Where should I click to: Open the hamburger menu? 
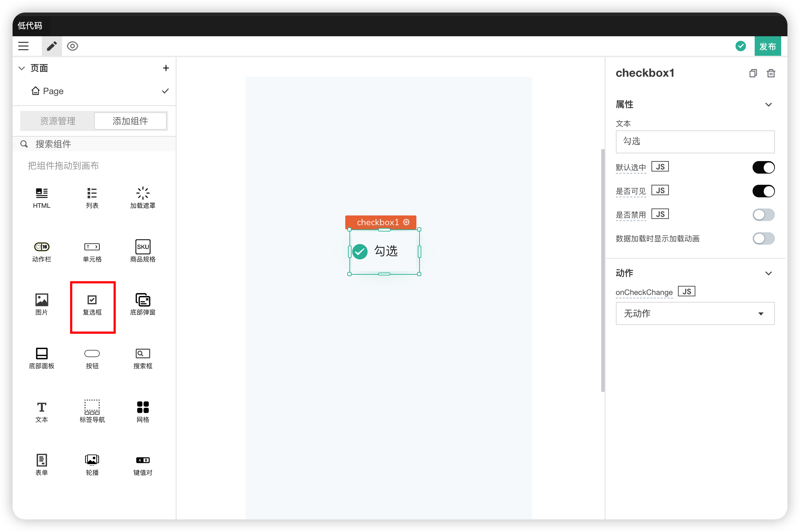point(23,46)
